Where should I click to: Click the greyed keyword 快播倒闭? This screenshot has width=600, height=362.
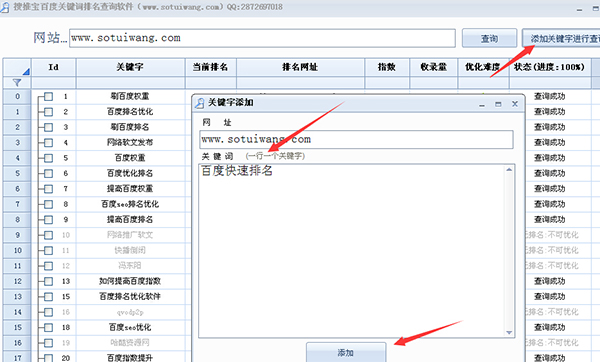pos(130,250)
